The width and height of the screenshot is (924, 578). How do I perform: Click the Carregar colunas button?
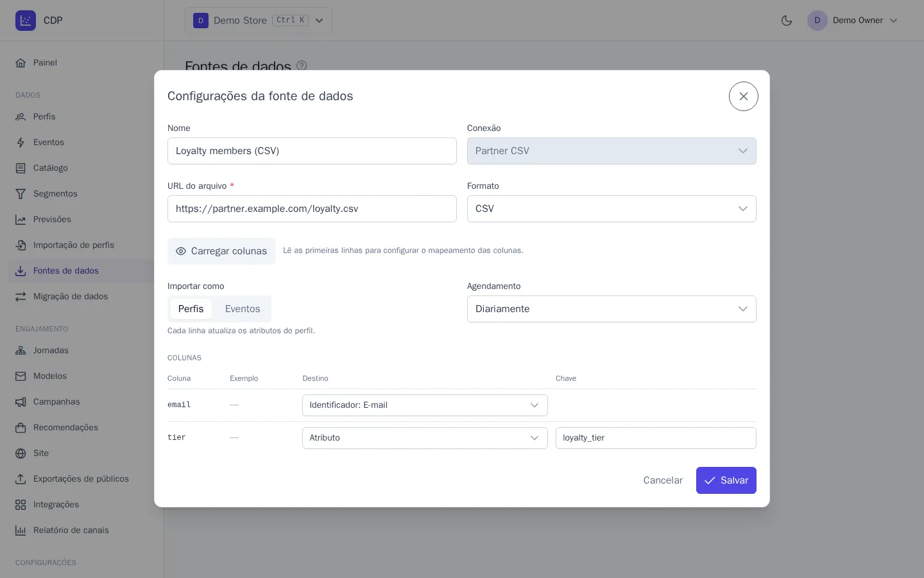click(x=221, y=251)
